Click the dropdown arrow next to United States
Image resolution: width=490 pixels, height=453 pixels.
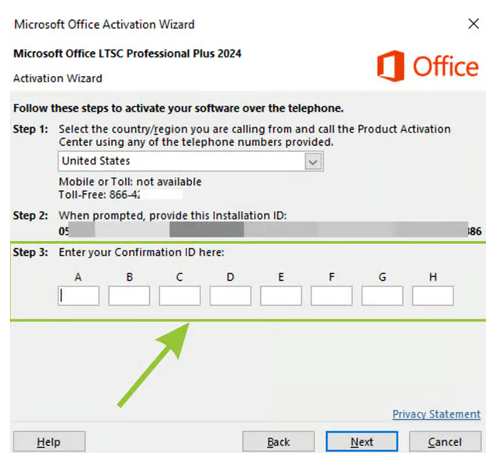(x=313, y=162)
